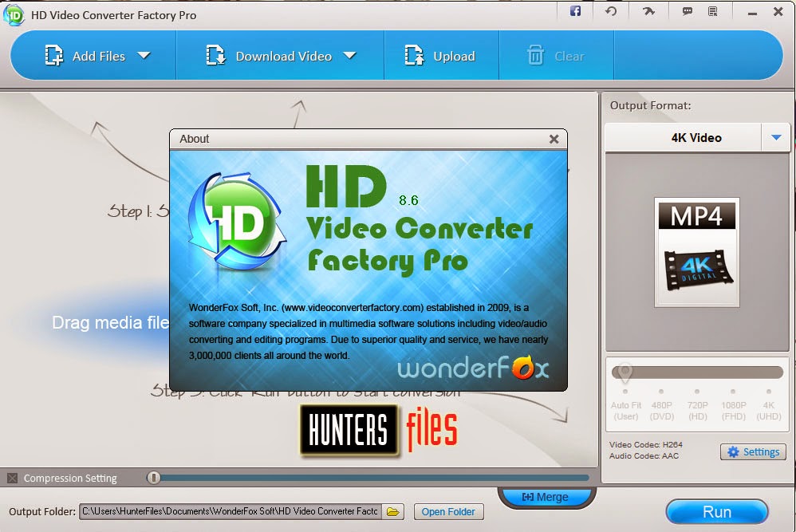Start conversion with the Run button
The image size is (796, 532).
pos(716,512)
